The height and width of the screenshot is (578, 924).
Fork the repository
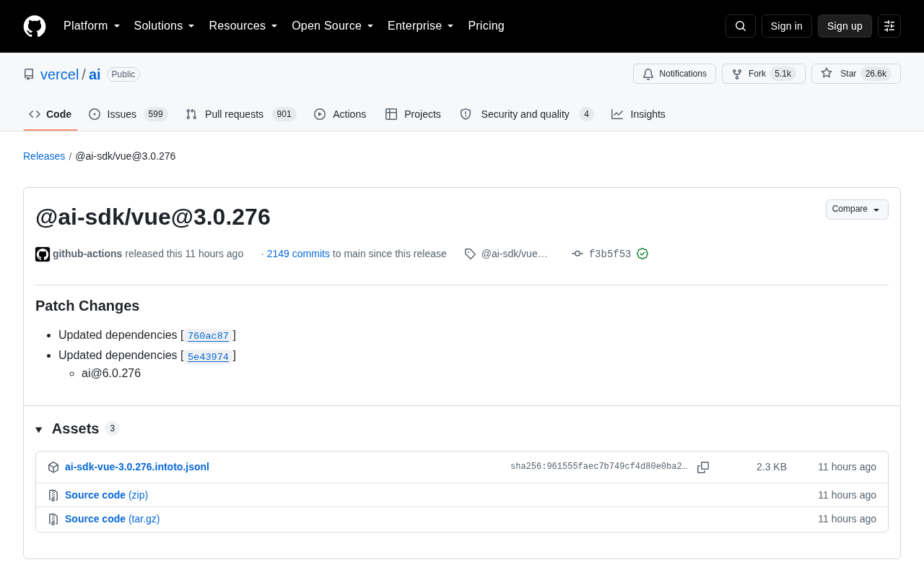point(764,74)
